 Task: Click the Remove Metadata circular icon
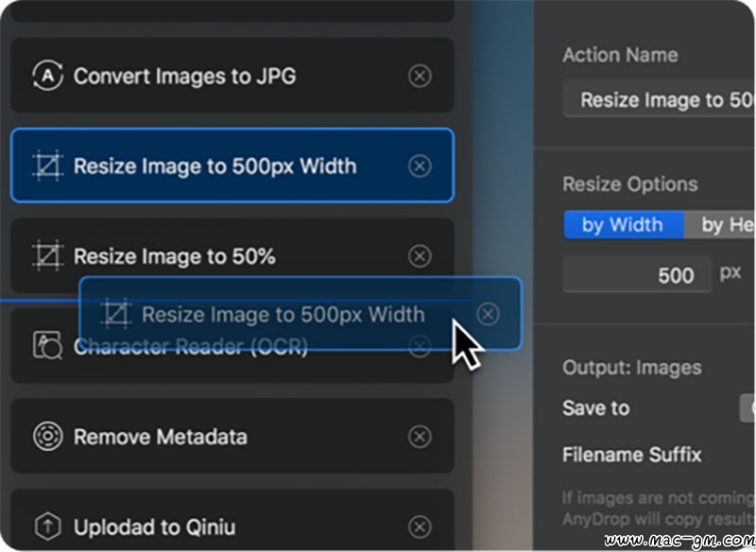[47, 436]
